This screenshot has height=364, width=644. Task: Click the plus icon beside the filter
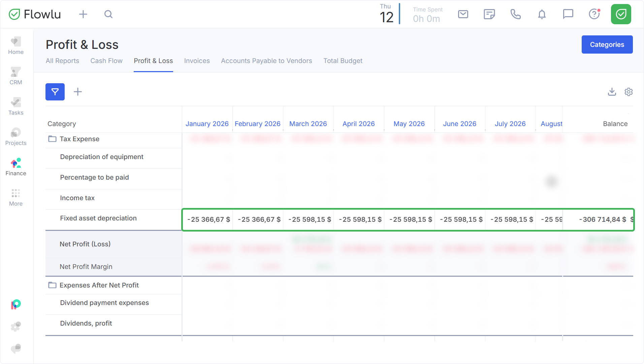point(78,92)
